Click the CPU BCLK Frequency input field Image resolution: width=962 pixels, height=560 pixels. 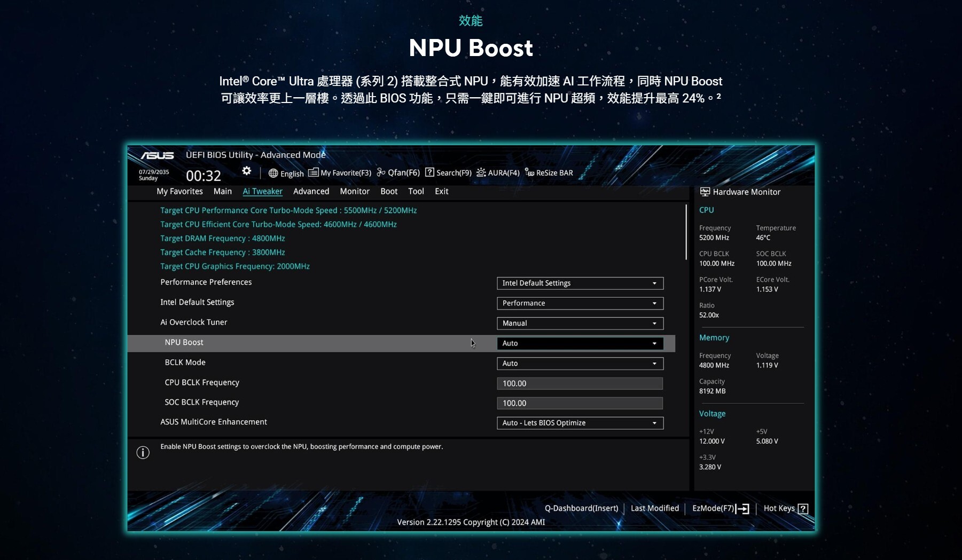580,383
